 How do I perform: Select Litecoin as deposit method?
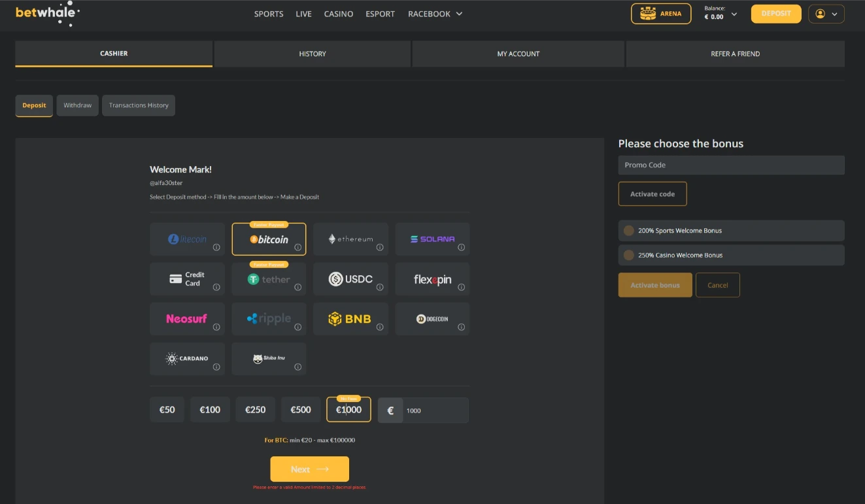[x=187, y=239]
